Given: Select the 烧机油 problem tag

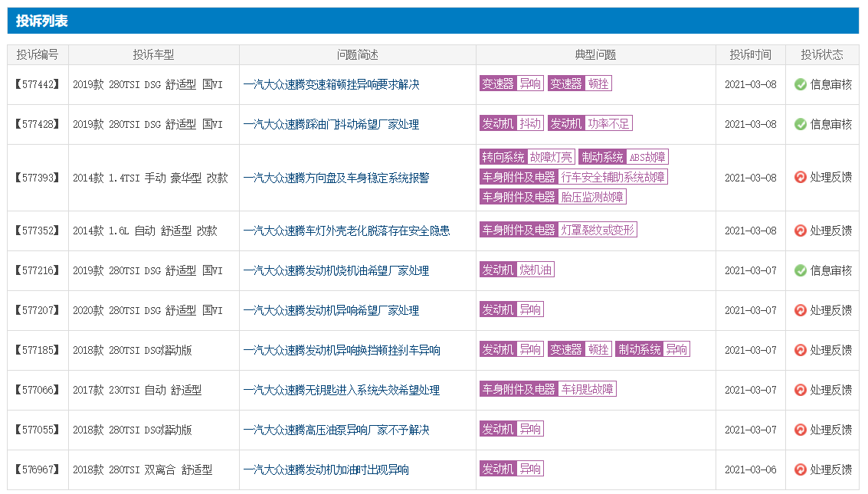Looking at the screenshot, I should tap(536, 270).
